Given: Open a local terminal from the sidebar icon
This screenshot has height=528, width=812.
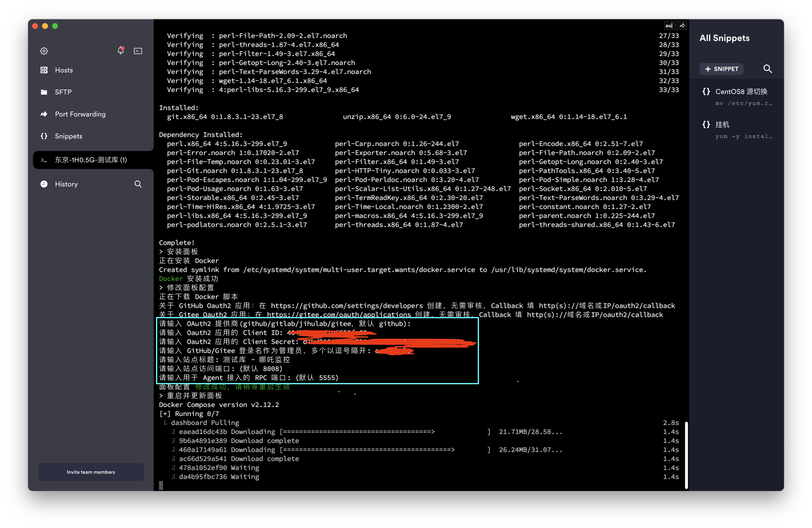Looking at the screenshot, I should [138, 51].
